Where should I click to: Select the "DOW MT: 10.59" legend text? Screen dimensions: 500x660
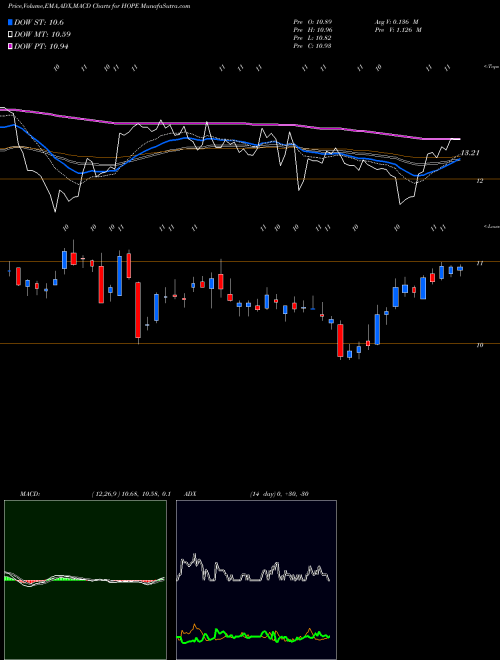(42, 35)
